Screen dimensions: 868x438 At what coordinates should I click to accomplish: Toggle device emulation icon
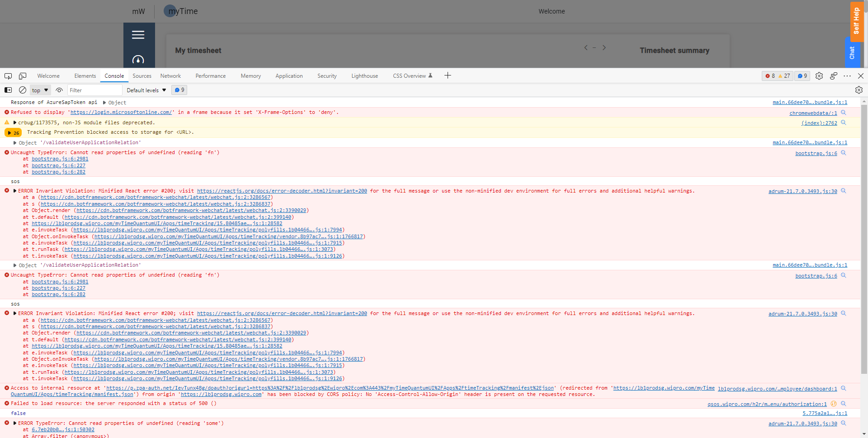23,76
